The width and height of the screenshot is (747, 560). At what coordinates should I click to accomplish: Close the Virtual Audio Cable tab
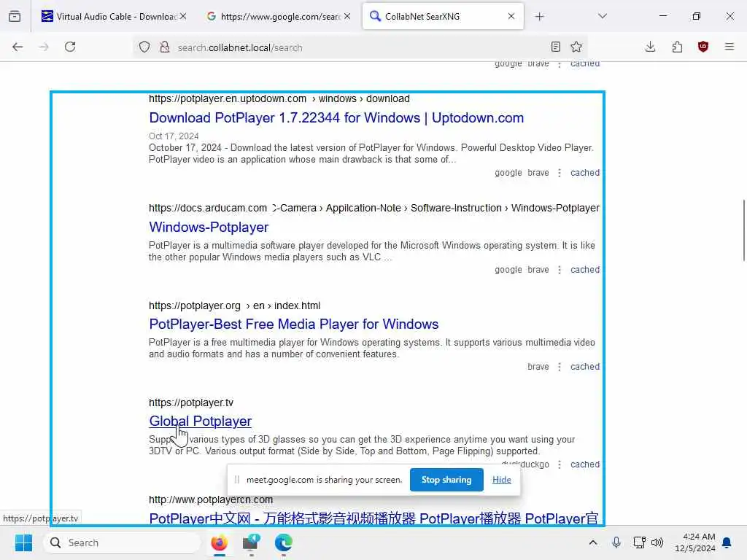pos(183,16)
